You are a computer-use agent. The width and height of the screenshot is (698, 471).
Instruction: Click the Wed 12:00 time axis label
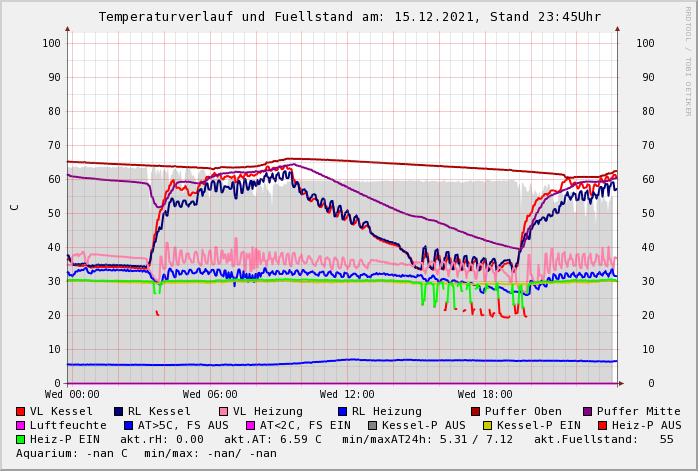347,395
